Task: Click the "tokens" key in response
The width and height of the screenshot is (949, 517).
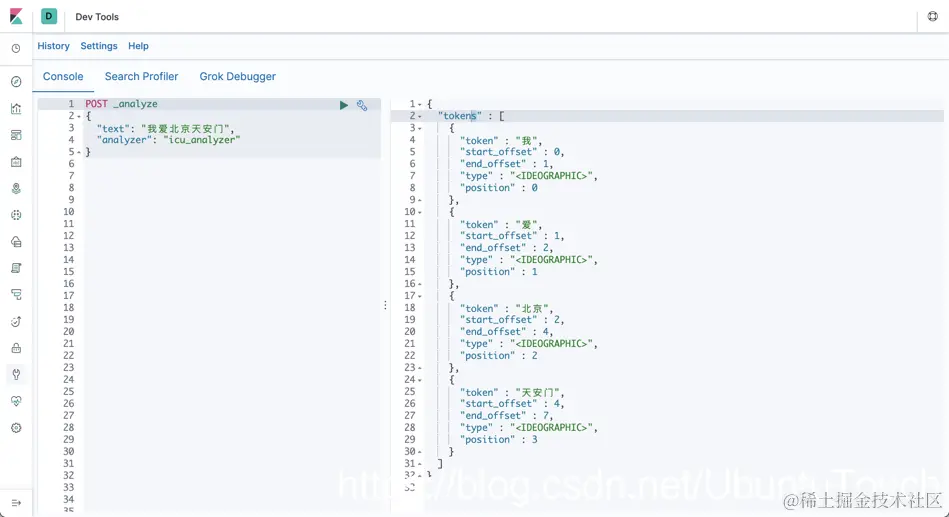Action: (x=460, y=116)
